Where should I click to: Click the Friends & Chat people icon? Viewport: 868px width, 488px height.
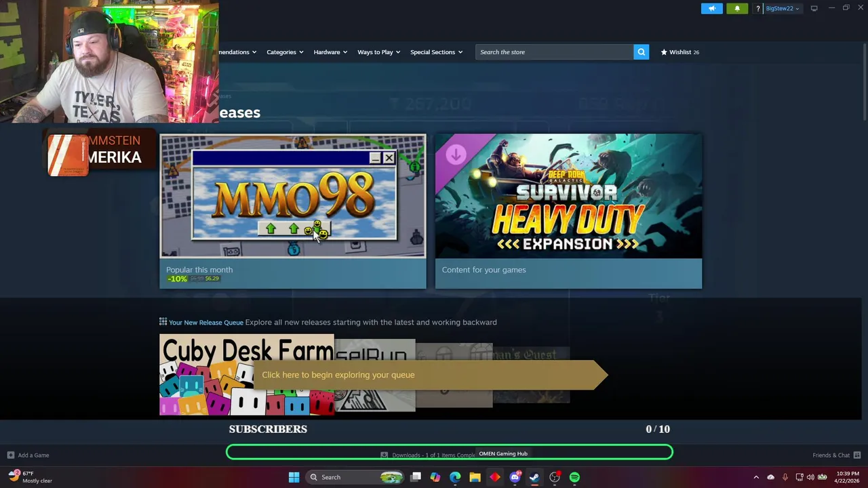coord(857,455)
